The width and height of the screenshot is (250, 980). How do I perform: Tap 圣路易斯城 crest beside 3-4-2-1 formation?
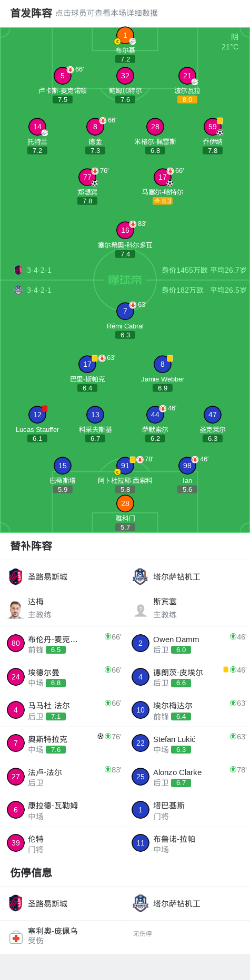click(x=18, y=270)
